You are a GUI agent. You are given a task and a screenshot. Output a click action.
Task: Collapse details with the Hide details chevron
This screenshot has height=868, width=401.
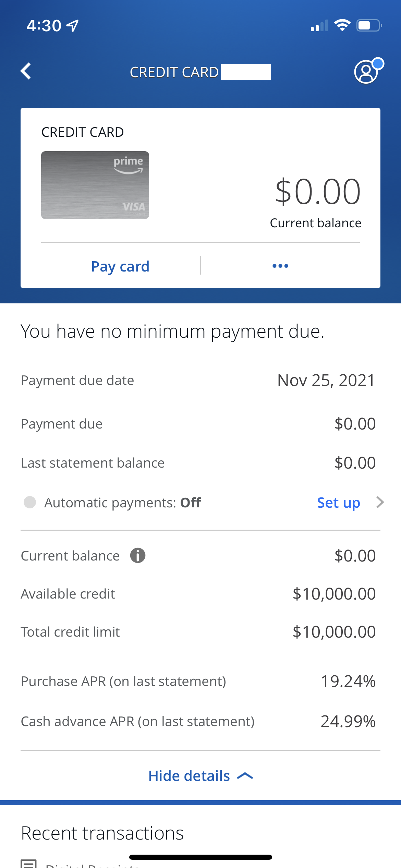click(x=245, y=776)
